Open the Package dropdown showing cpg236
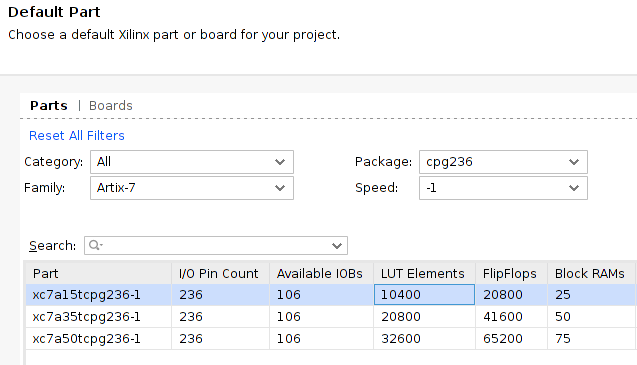The width and height of the screenshot is (637, 365). (503, 162)
